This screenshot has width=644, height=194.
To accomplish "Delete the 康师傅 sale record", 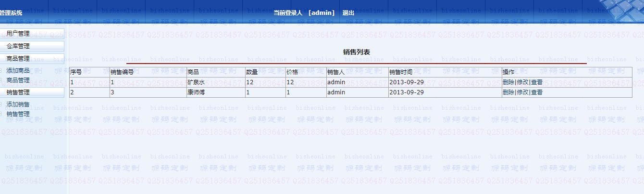I will [508, 92].
